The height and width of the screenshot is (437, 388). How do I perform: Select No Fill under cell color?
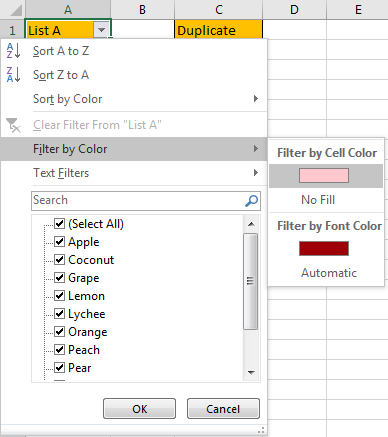(318, 200)
